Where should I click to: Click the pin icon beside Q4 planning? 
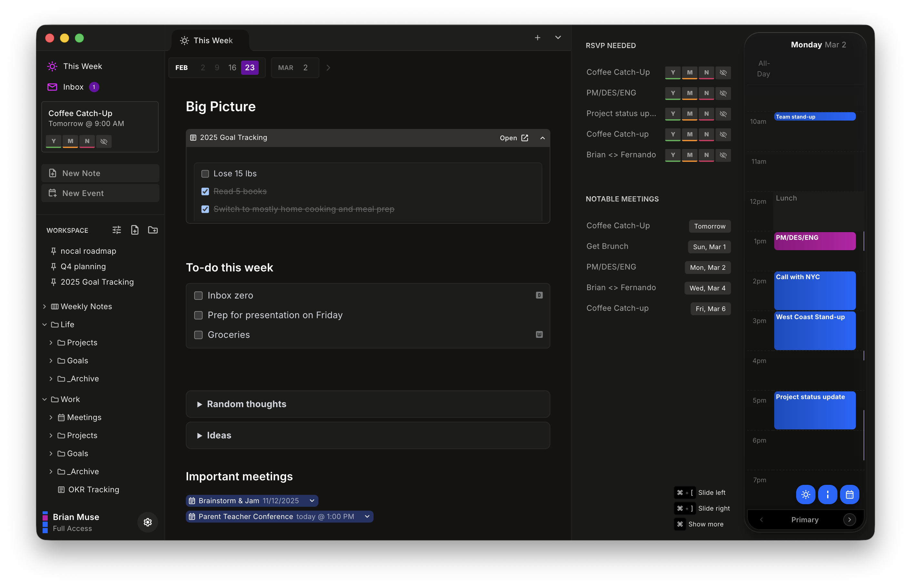click(x=53, y=266)
